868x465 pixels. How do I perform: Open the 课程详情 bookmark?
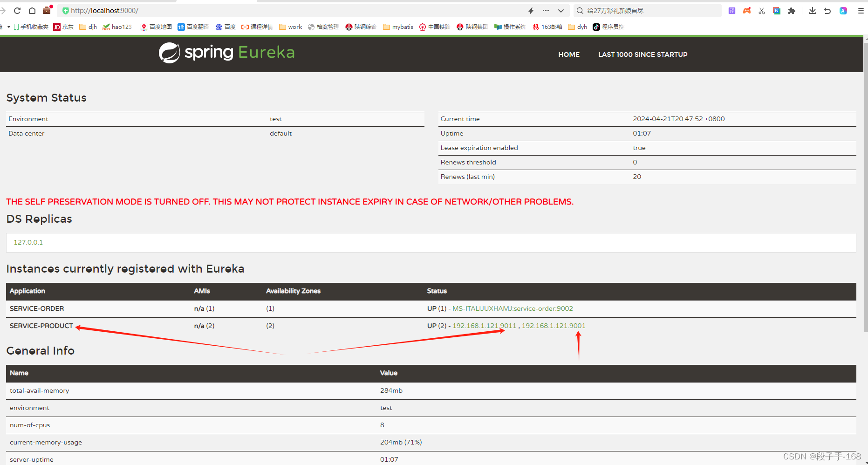[x=257, y=27]
